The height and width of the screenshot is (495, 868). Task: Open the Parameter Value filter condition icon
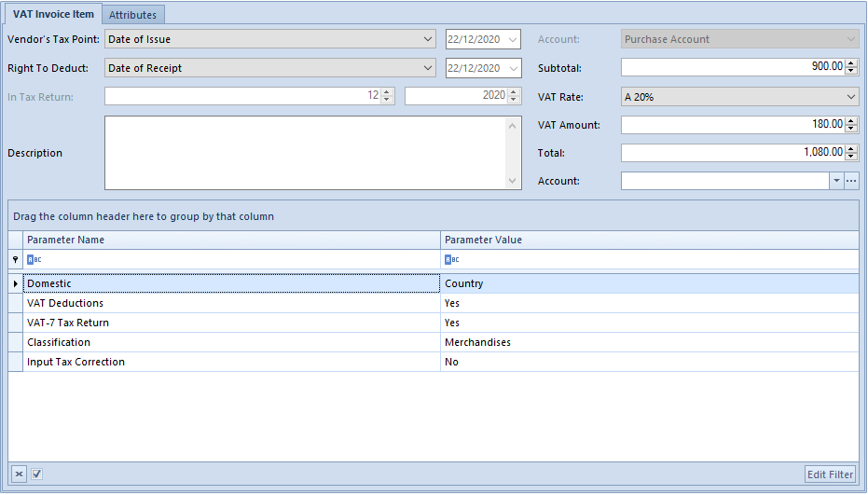[x=451, y=259]
